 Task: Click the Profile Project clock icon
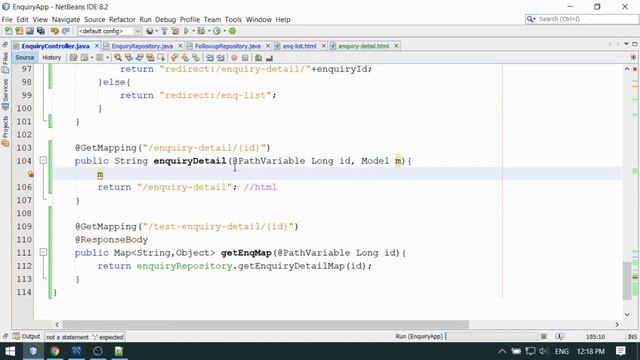[217, 31]
